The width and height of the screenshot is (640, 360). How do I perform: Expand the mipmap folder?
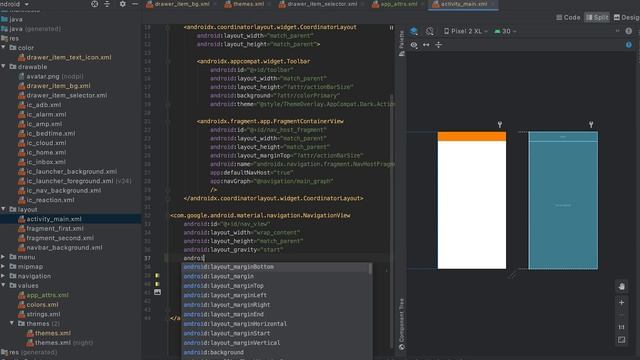coord(4,267)
